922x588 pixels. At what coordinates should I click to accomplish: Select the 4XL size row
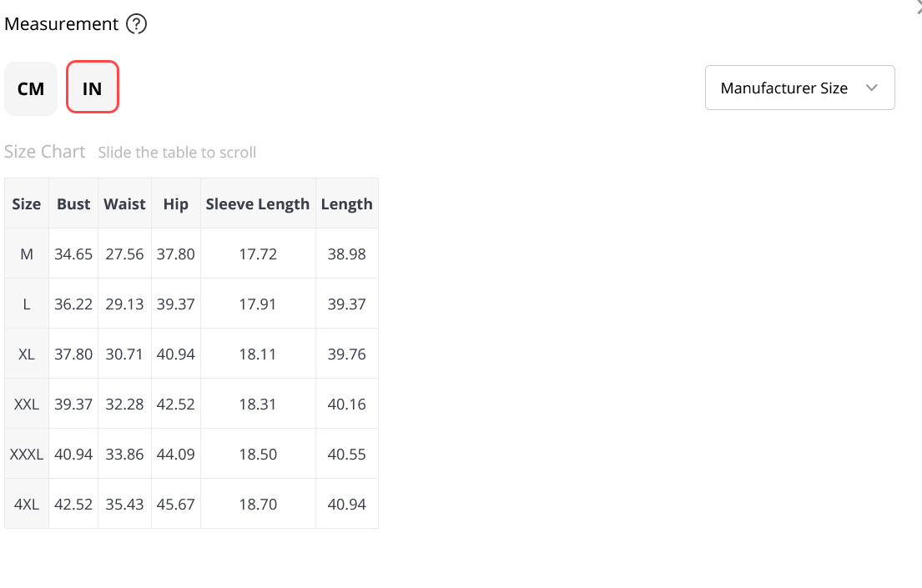click(x=192, y=503)
